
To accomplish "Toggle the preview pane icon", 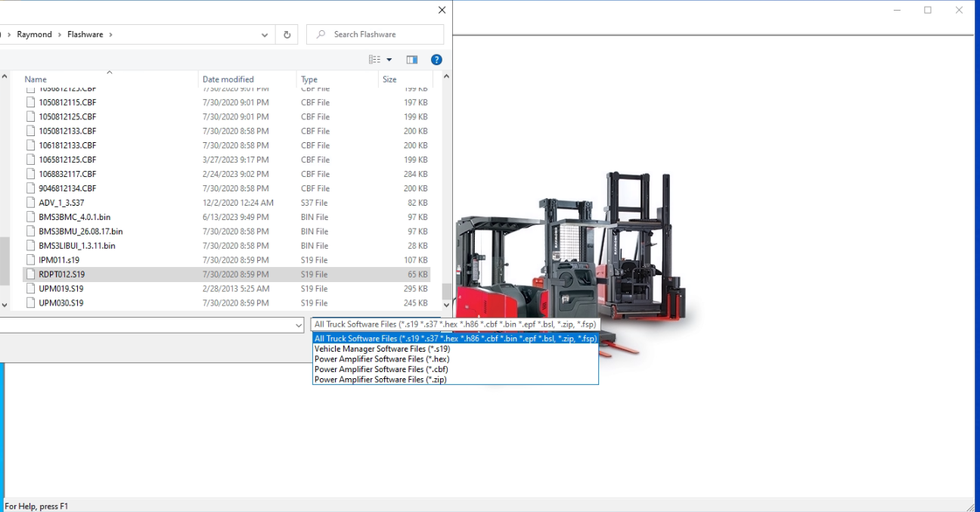I will (x=412, y=60).
